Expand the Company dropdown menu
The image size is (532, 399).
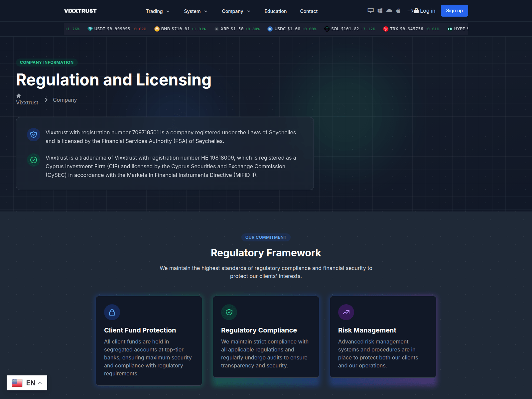point(236,11)
